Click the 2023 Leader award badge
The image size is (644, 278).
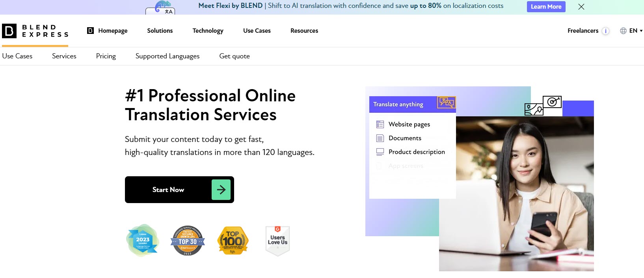[142, 240]
